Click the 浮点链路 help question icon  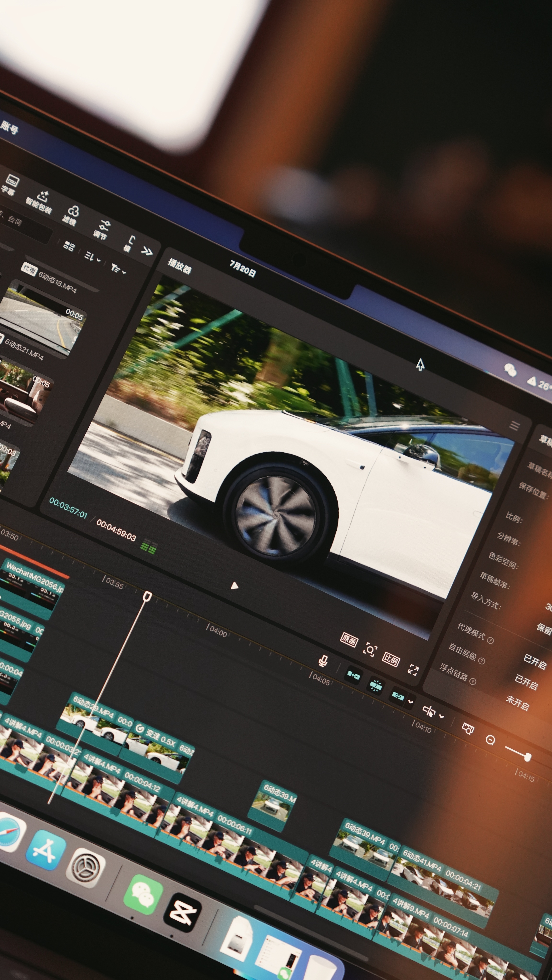(x=472, y=681)
